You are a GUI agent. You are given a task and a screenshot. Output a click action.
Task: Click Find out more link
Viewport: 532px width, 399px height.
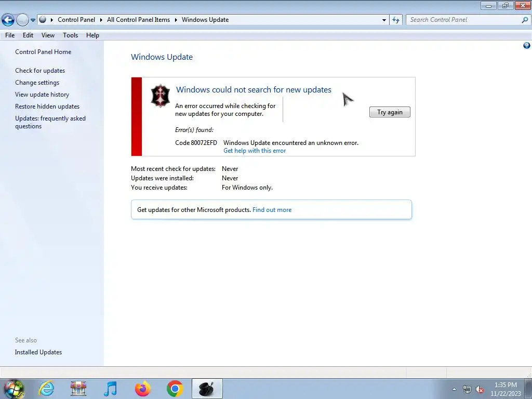pos(272,210)
